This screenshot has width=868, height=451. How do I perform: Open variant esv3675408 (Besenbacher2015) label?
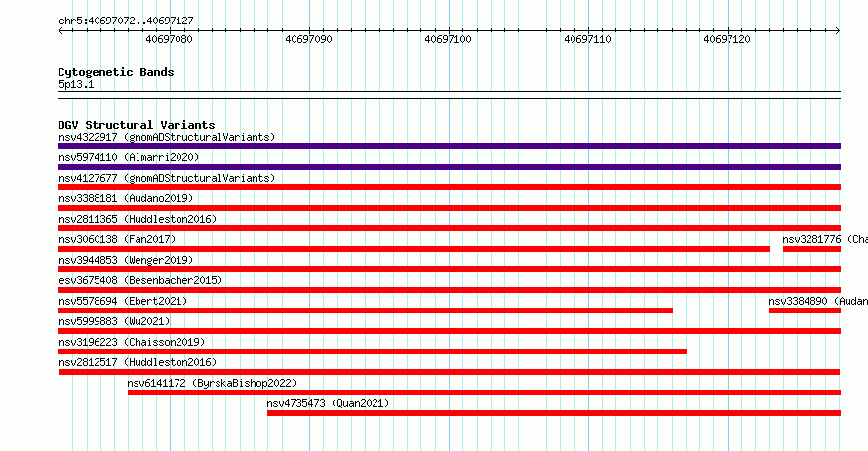[140, 280]
